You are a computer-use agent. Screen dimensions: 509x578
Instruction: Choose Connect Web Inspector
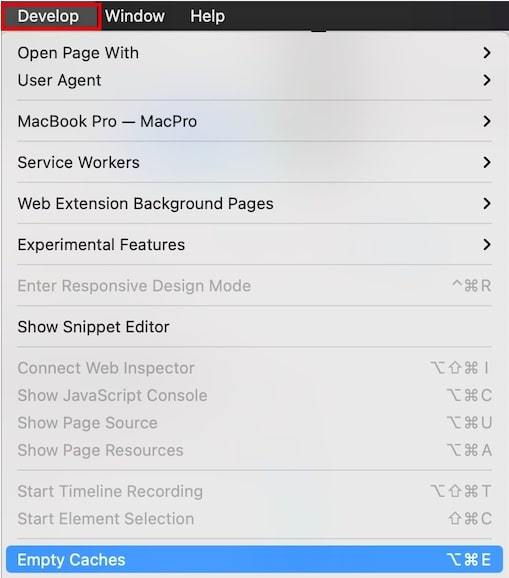[254, 368]
